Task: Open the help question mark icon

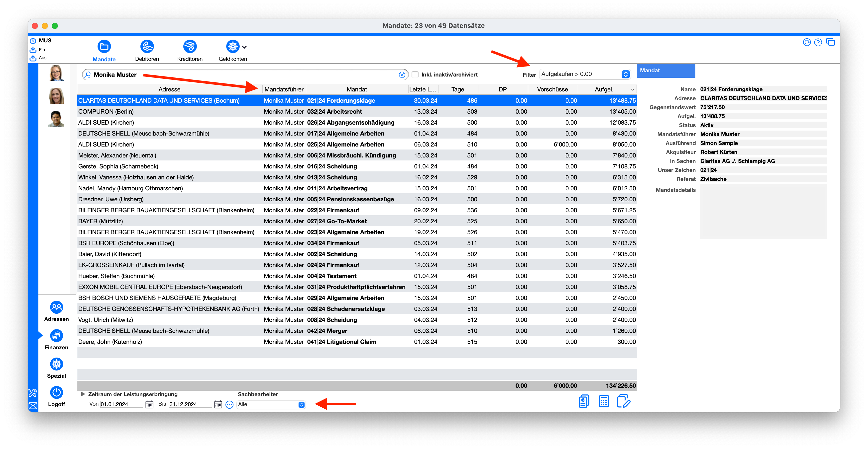Action: pos(818,42)
